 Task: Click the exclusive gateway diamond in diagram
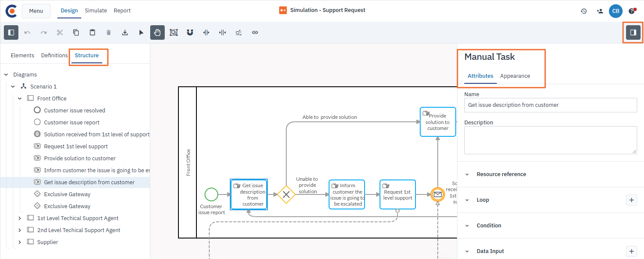286,194
